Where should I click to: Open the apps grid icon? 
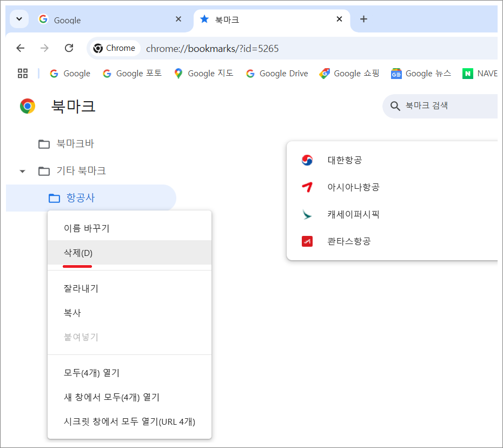pos(23,74)
